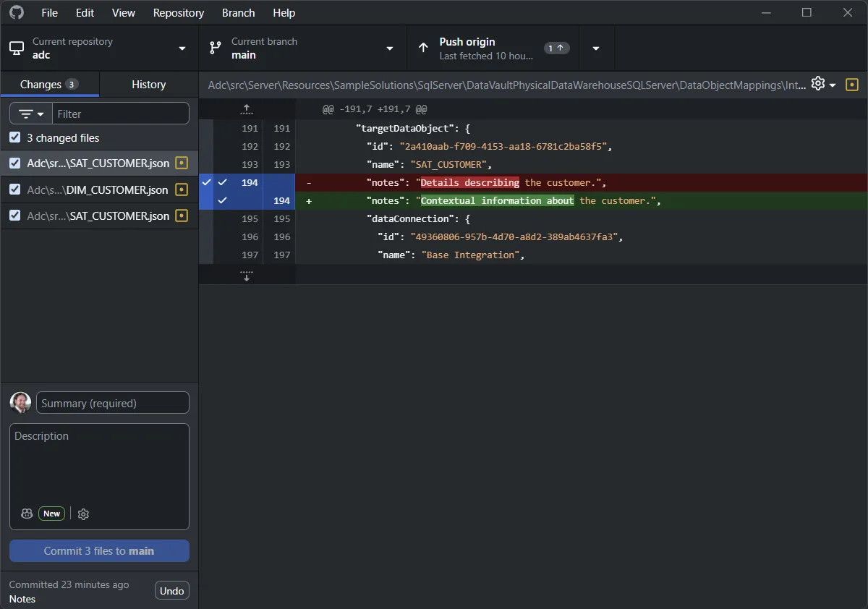Expand diff context upward

tap(247, 109)
